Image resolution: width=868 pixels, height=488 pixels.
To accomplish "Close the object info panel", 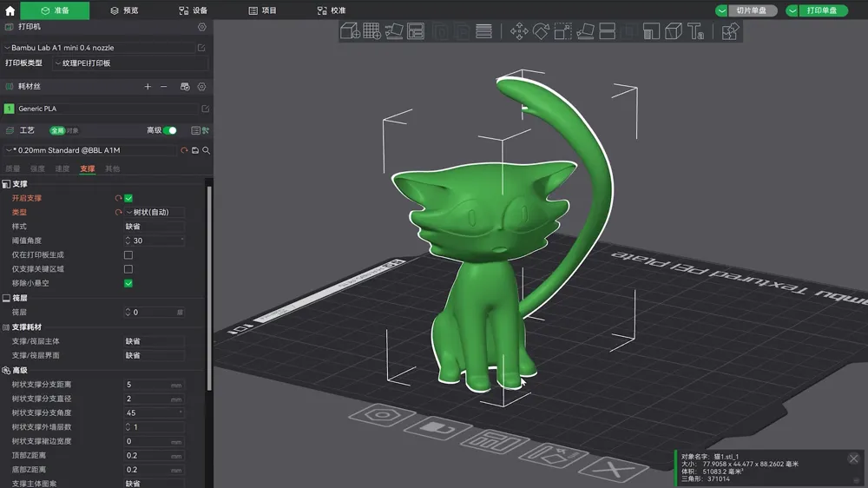I will point(853,458).
